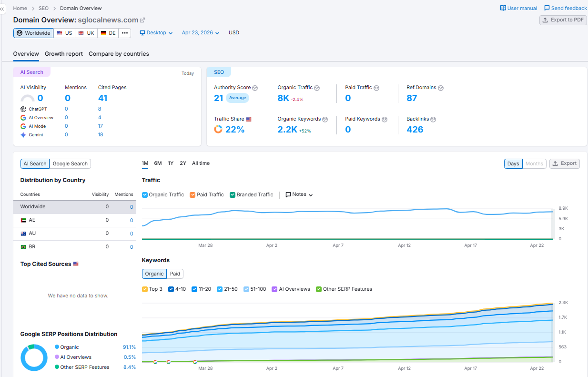The height and width of the screenshot is (377, 588).
Task: Click the external link icon beside sglocalnews.com
Action: tap(142, 20)
